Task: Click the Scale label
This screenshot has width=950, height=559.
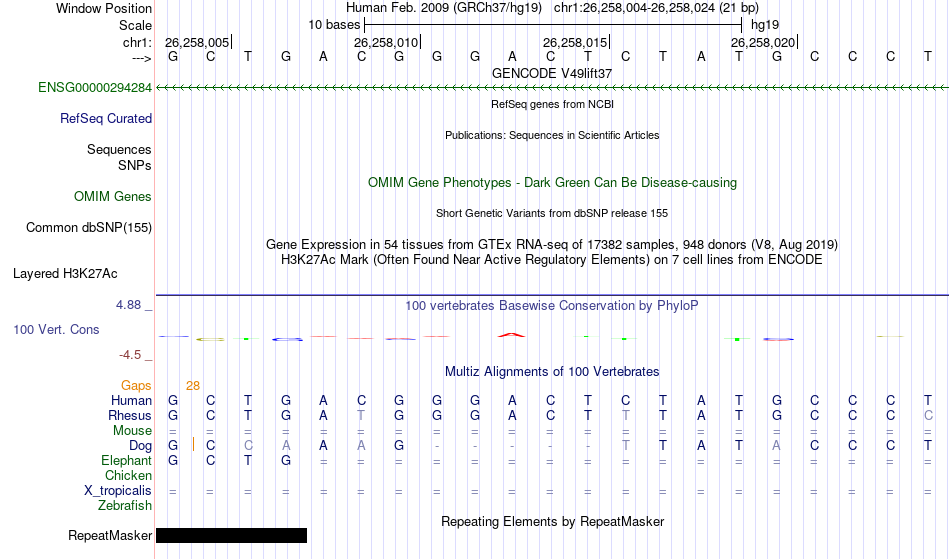Action: point(135,25)
